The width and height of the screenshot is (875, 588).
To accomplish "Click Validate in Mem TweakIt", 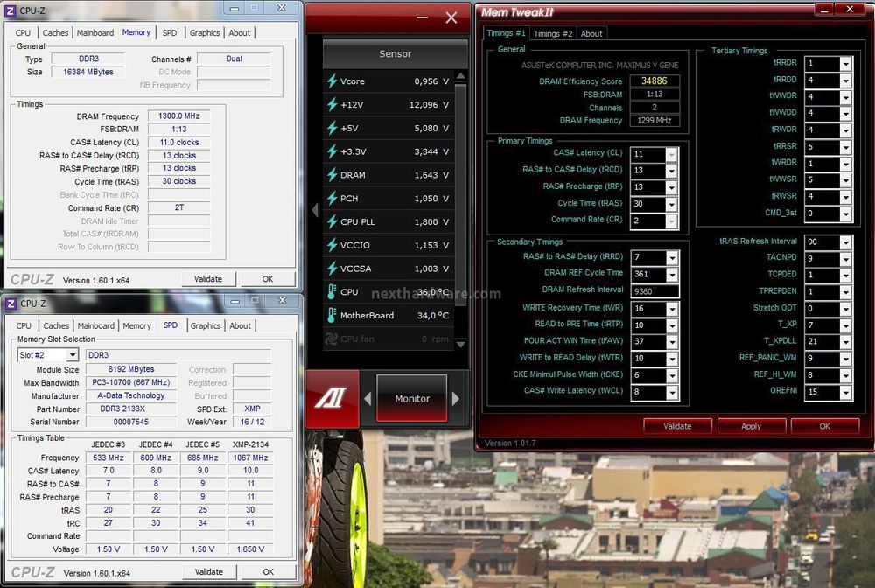I will point(677,426).
